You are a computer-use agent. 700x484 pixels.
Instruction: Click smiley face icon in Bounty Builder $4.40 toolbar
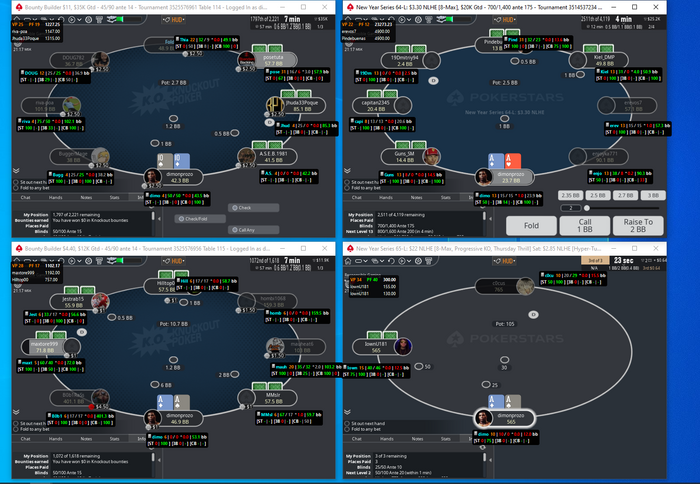pos(88,261)
